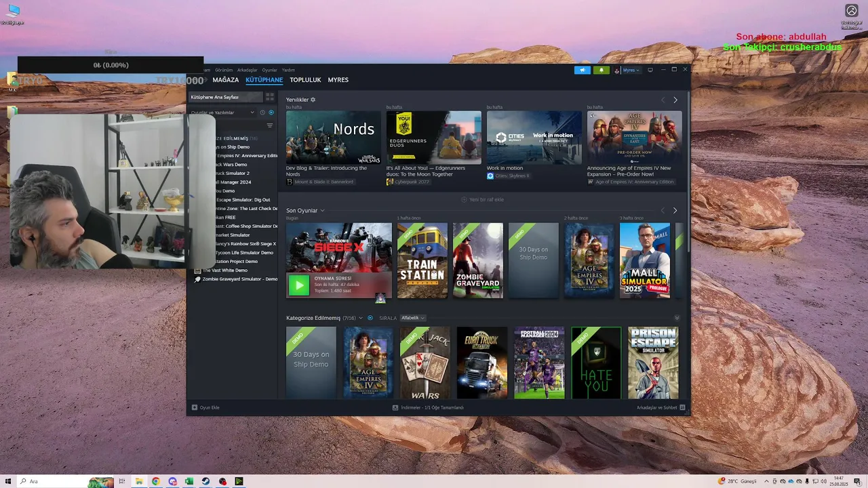Select Zombie Graveyard demo in Son Oyunlar
Image resolution: width=868 pixels, height=488 pixels.
point(478,260)
